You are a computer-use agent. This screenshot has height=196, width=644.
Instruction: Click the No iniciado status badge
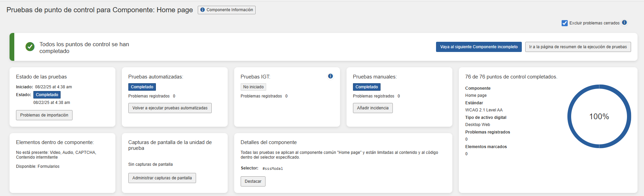coord(253,87)
